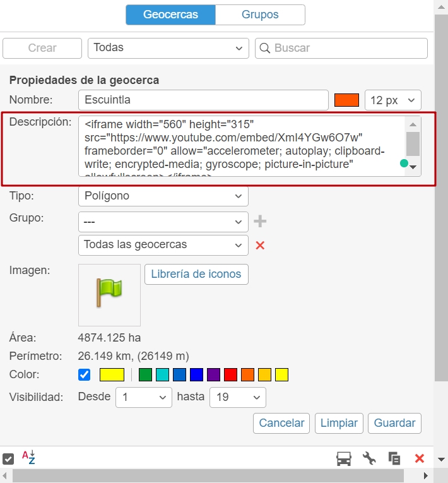
Task: Open the Librería de iconos
Action: pos(196,274)
